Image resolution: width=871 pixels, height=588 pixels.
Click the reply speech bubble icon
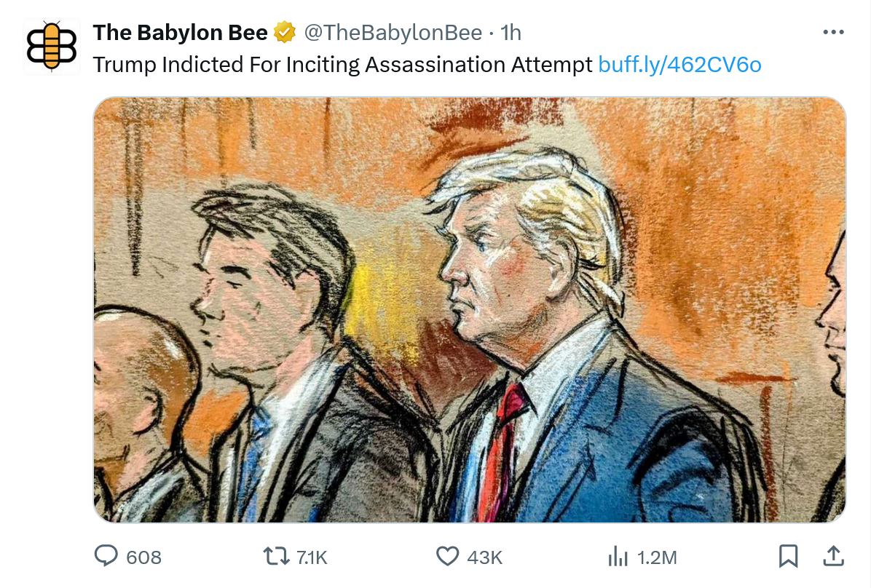(x=106, y=557)
